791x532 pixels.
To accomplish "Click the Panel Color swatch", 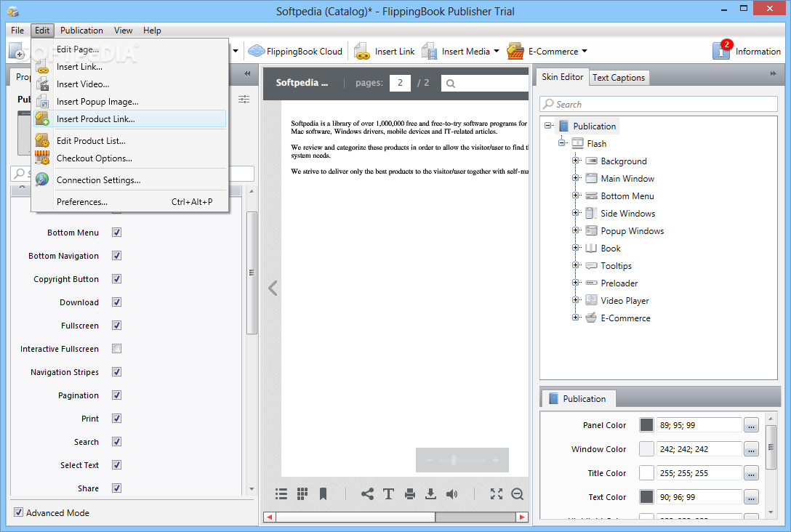I will click(647, 425).
